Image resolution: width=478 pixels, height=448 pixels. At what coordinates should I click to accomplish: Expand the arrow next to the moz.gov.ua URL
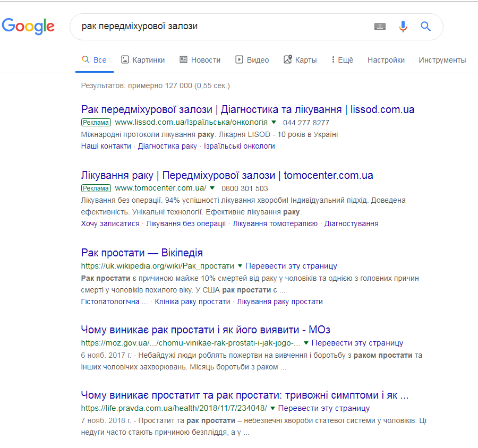click(306, 343)
